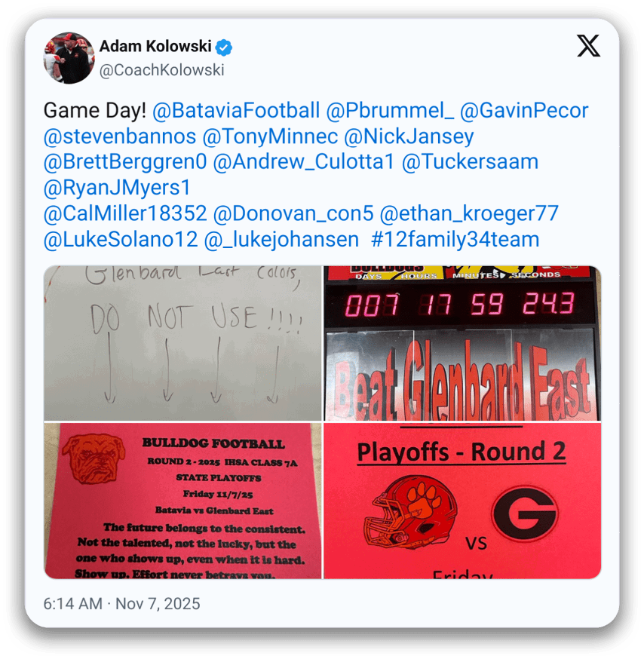Open the @NickJansey mention link

point(409,136)
